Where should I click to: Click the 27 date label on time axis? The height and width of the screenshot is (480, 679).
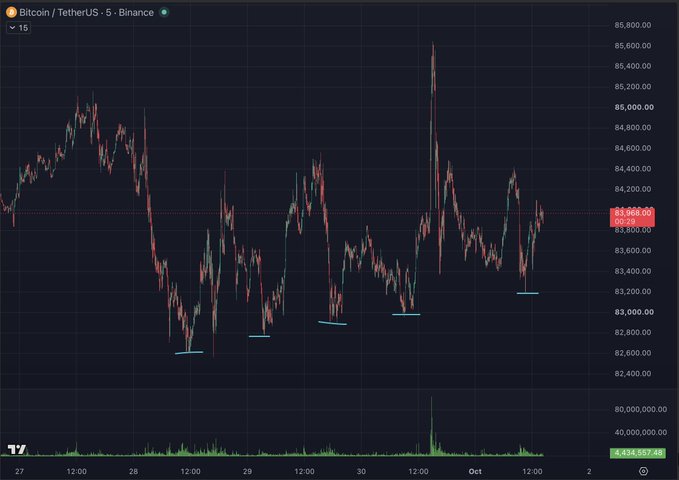pos(19,471)
